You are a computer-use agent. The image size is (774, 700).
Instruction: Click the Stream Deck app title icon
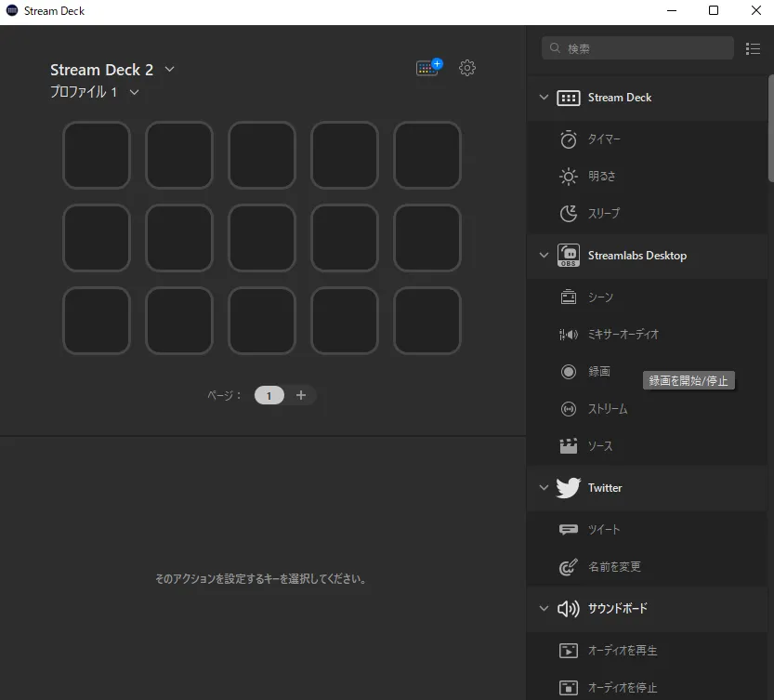tap(12, 10)
